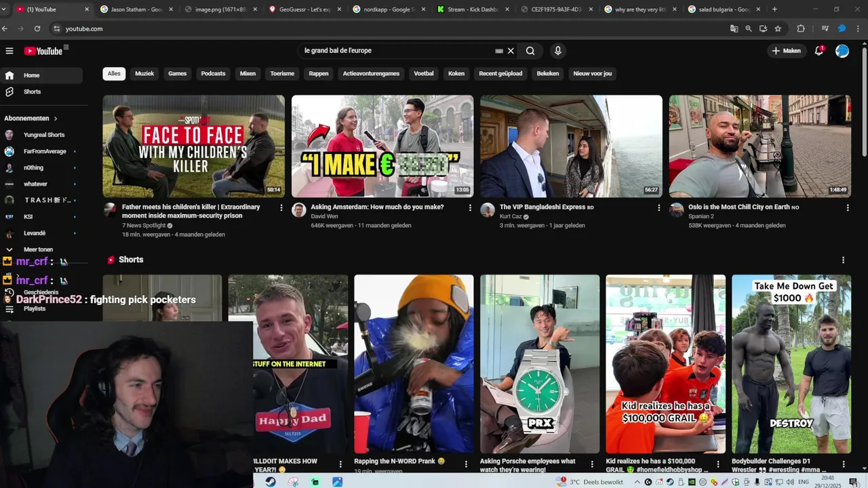This screenshot has height=488, width=868.
Task: Click the YouTube logo
Action: pyautogui.click(x=43, y=51)
